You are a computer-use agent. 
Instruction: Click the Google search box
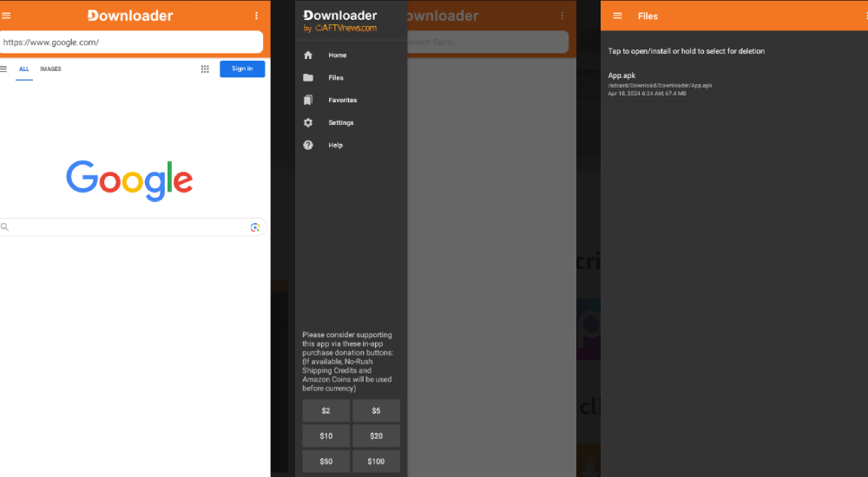point(132,227)
